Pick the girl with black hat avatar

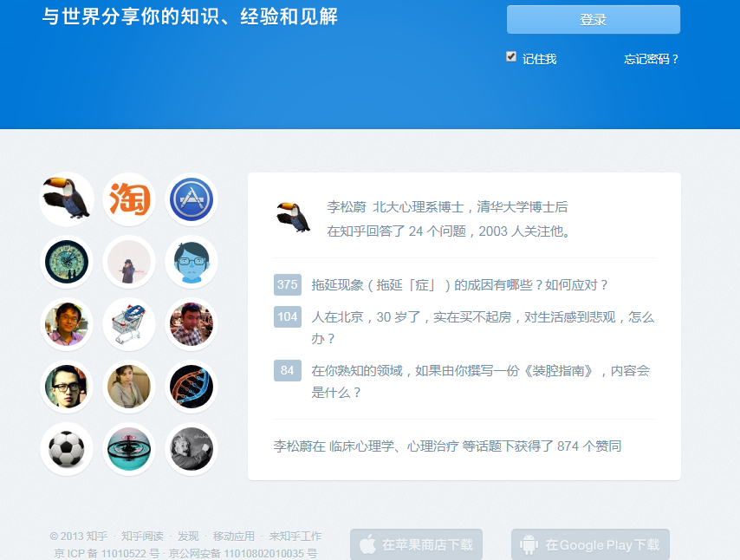tap(129, 262)
